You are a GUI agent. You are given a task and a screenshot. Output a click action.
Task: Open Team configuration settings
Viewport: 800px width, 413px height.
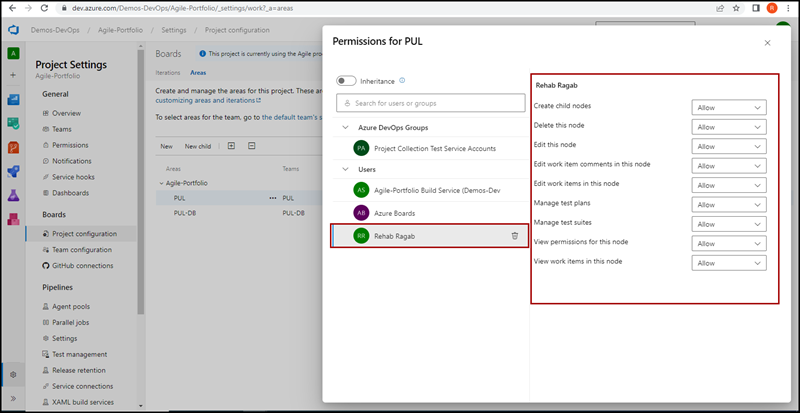81,250
